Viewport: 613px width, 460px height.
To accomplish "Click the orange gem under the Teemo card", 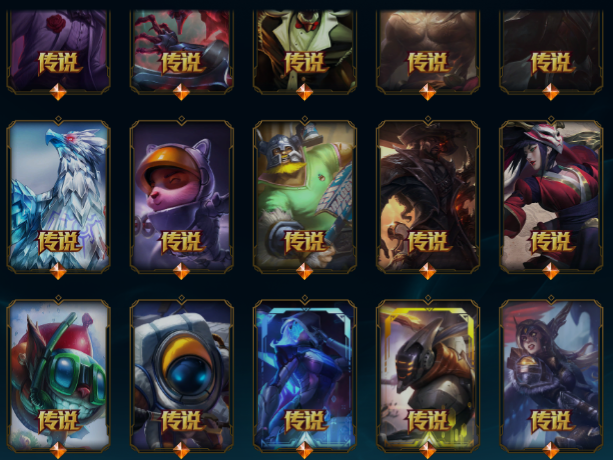I will [x=181, y=271].
